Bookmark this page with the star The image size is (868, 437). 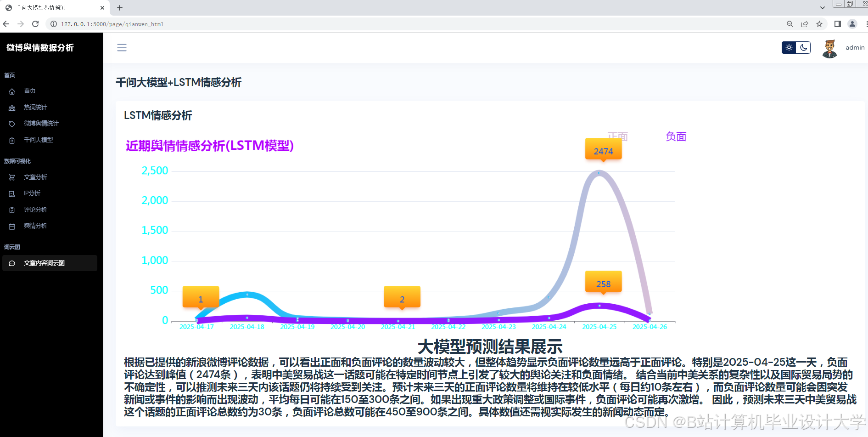[x=819, y=24]
